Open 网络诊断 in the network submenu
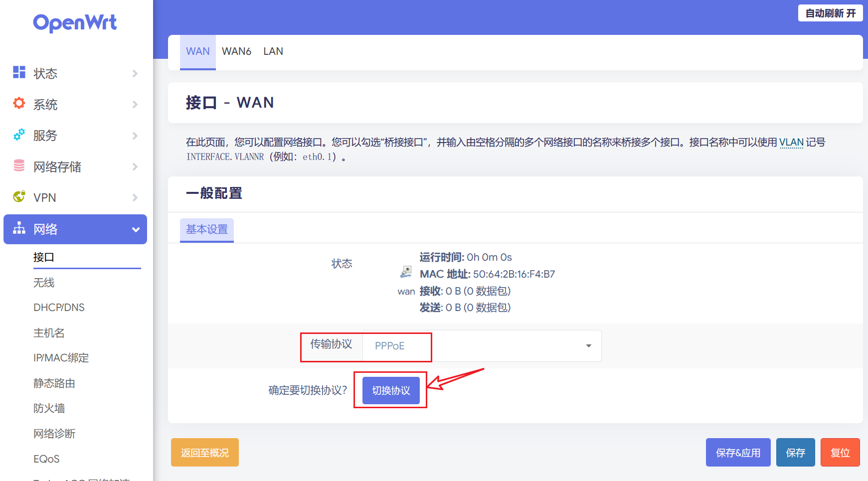868x481 pixels. 54,434
